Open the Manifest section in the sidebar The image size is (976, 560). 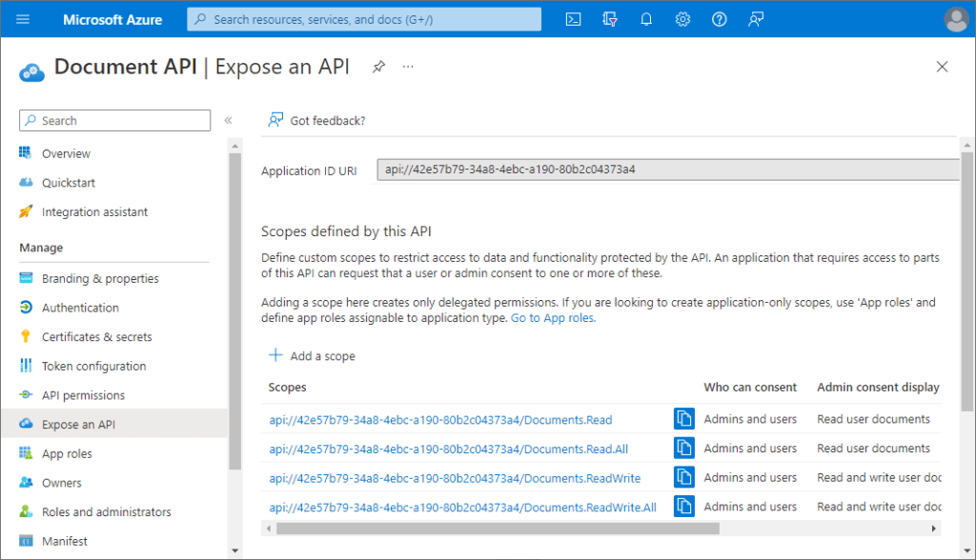pyautogui.click(x=67, y=540)
